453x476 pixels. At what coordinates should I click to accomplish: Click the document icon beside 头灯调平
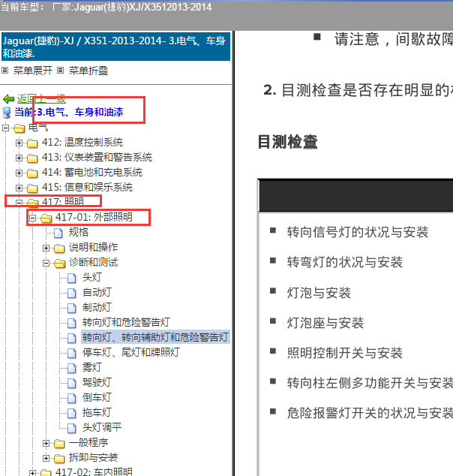tap(72, 429)
